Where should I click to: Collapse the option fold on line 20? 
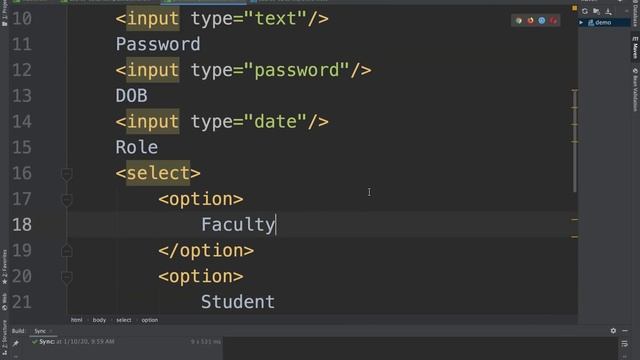point(67,277)
